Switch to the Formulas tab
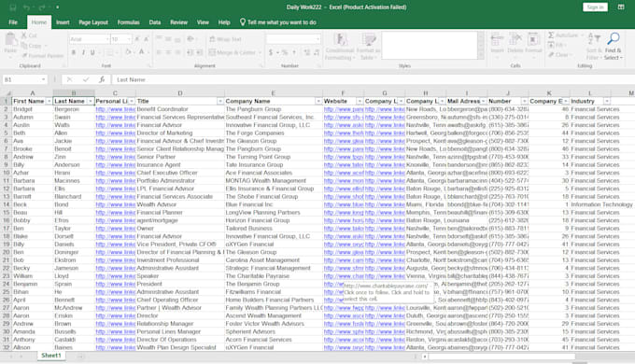Screen dimensions: 635x364 (x=128, y=22)
